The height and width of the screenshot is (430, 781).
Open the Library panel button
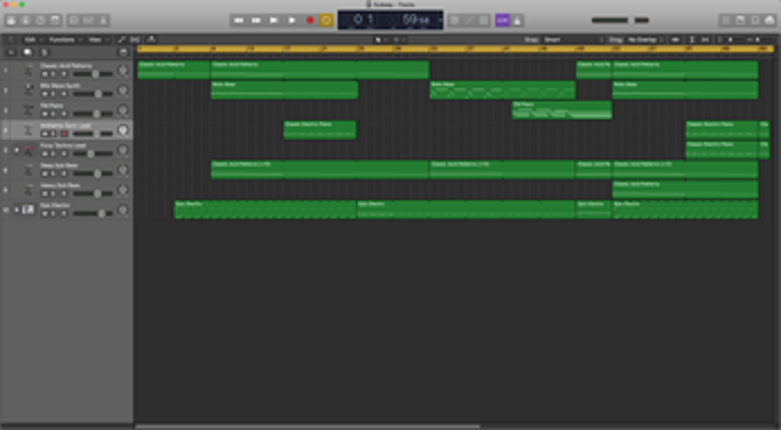[11, 20]
